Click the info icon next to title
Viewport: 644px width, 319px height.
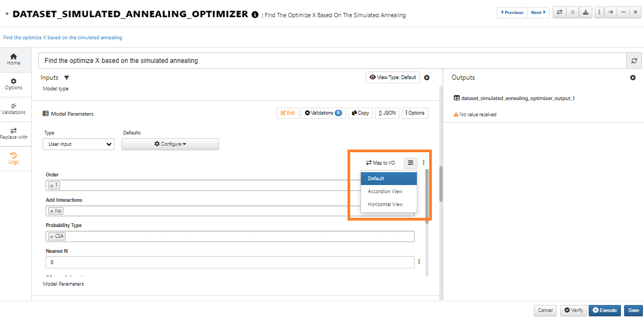point(255,15)
